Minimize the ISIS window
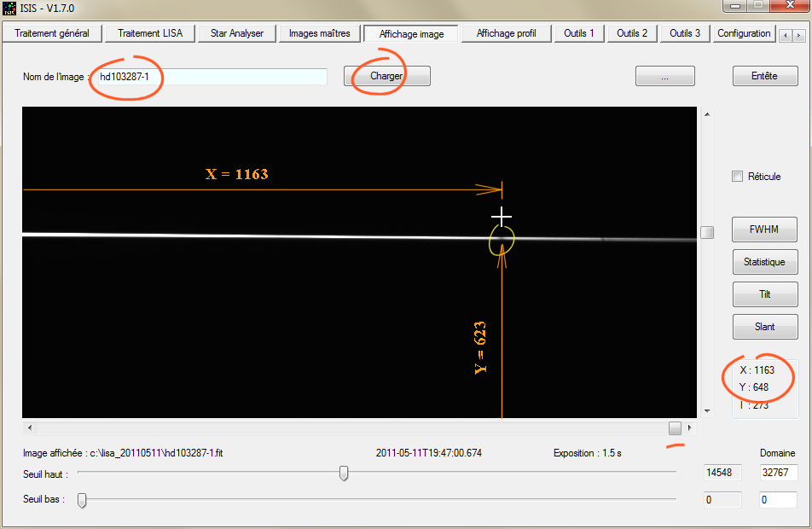This screenshot has width=812, height=529. coord(734,6)
